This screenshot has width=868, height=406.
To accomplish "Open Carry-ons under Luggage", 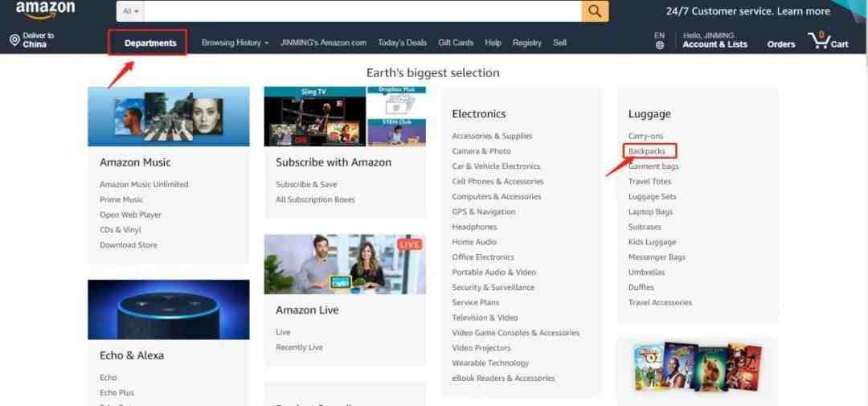I will [645, 136].
